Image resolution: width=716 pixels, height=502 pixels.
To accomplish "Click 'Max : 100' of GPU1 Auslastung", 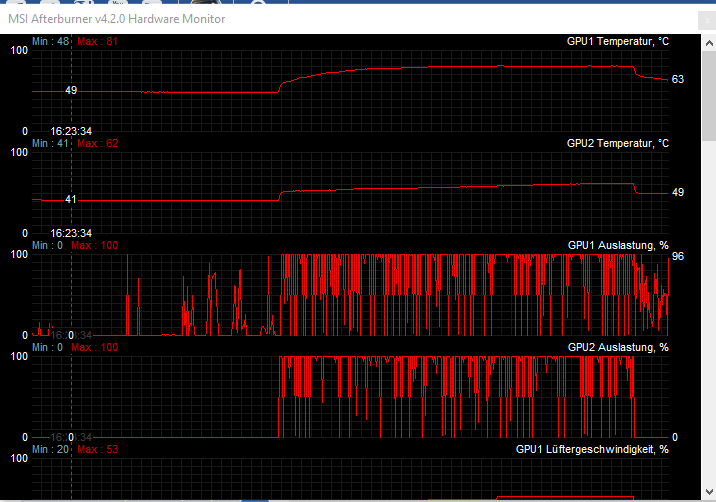I will [x=95, y=245].
